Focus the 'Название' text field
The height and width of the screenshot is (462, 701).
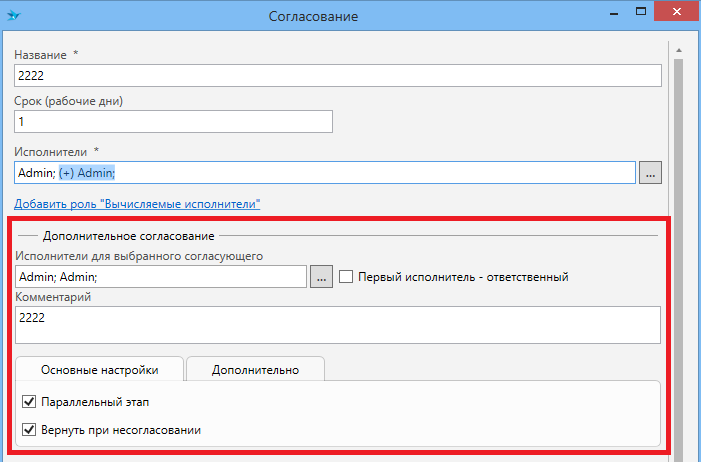(x=338, y=76)
